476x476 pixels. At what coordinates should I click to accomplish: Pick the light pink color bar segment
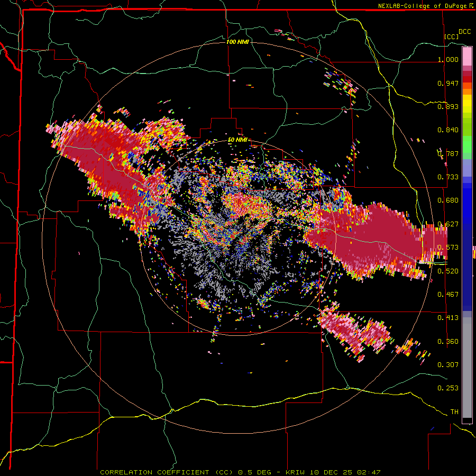click(467, 56)
